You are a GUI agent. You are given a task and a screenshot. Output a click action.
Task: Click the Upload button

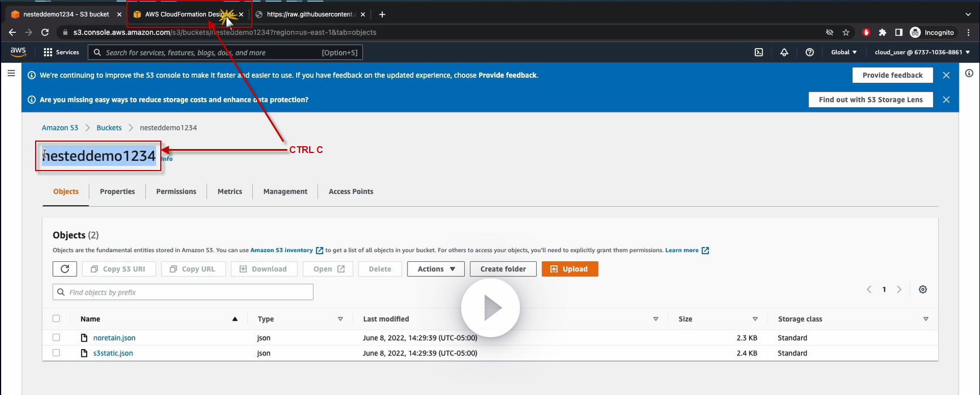(x=570, y=269)
